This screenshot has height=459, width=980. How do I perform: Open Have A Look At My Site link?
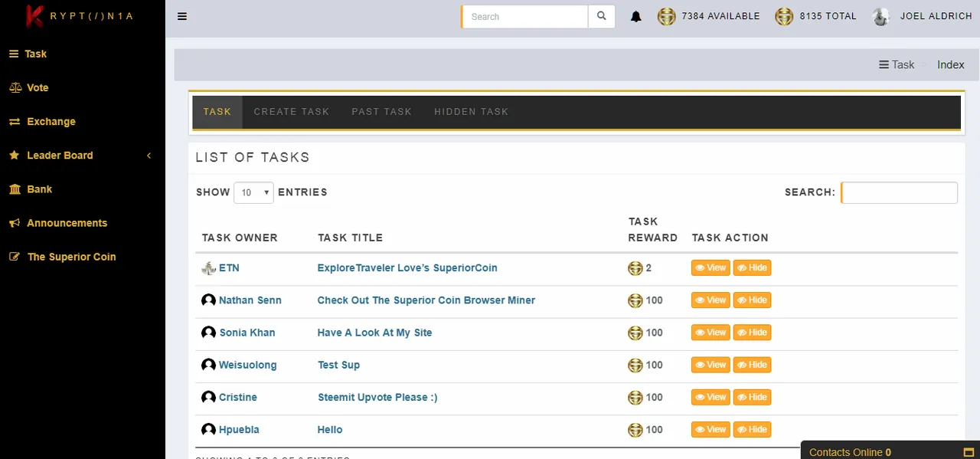(375, 333)
